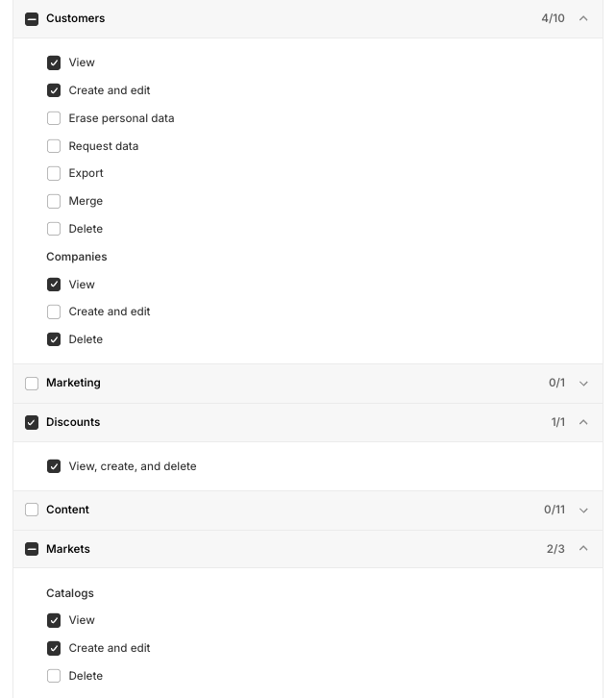Uncheck View, create, and delete discounts

54,466
